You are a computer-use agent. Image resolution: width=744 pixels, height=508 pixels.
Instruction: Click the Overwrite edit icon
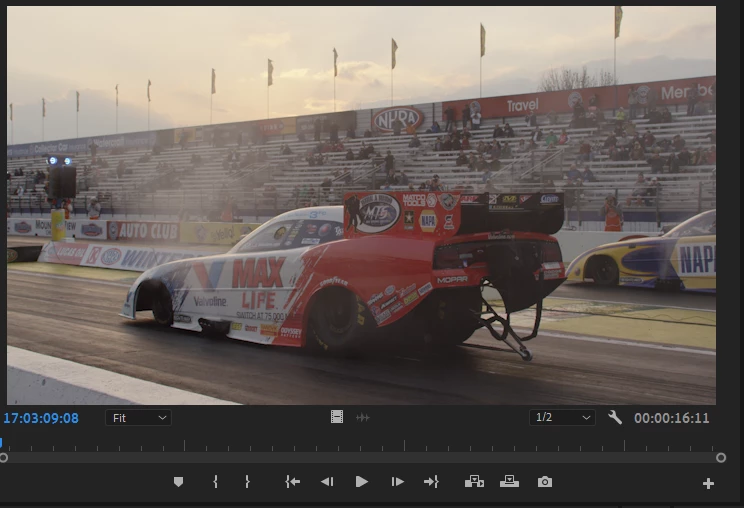509,482
